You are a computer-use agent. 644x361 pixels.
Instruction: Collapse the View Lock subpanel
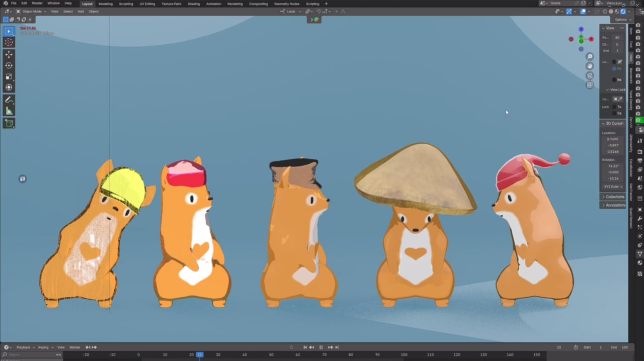615,89
